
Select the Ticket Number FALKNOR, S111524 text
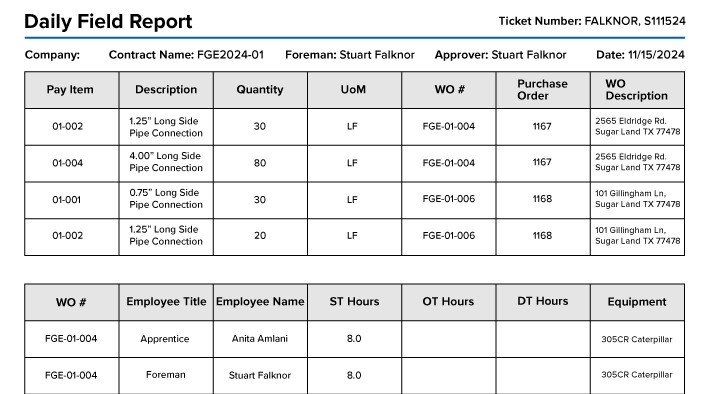tap(592, 21)
